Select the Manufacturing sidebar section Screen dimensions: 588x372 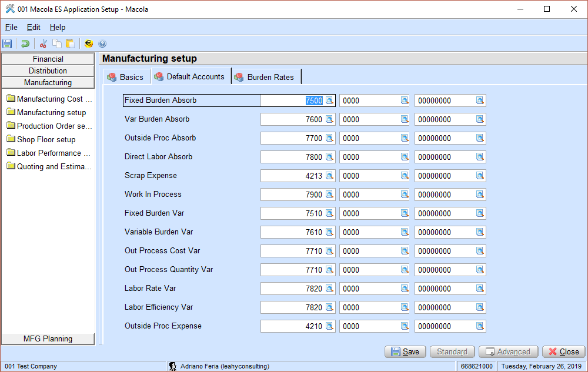[48, 82]
